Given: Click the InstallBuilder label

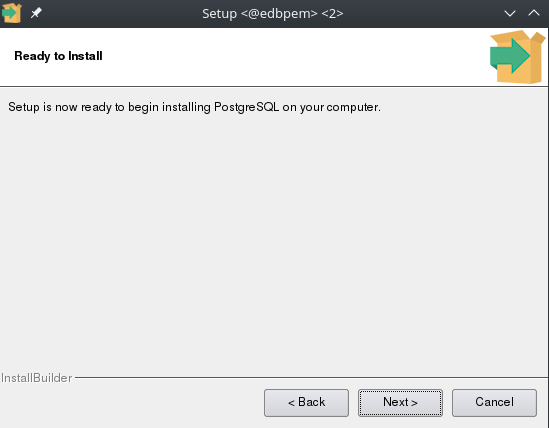Looking at the screenshot, I should click(x=36, y=378).
